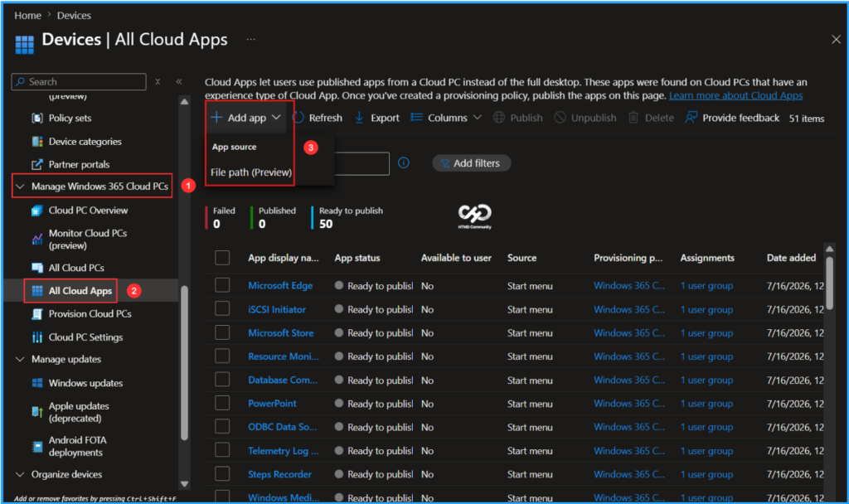Click the Export download arrow icon
The height and width of the screenshot is (504, 849).
[x=359, y=118]
